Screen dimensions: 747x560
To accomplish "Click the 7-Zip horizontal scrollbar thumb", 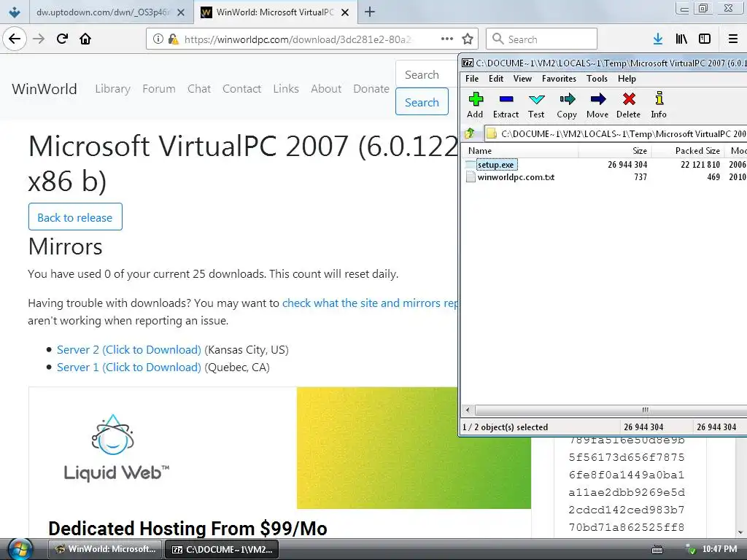I will [x=611, y=410].
